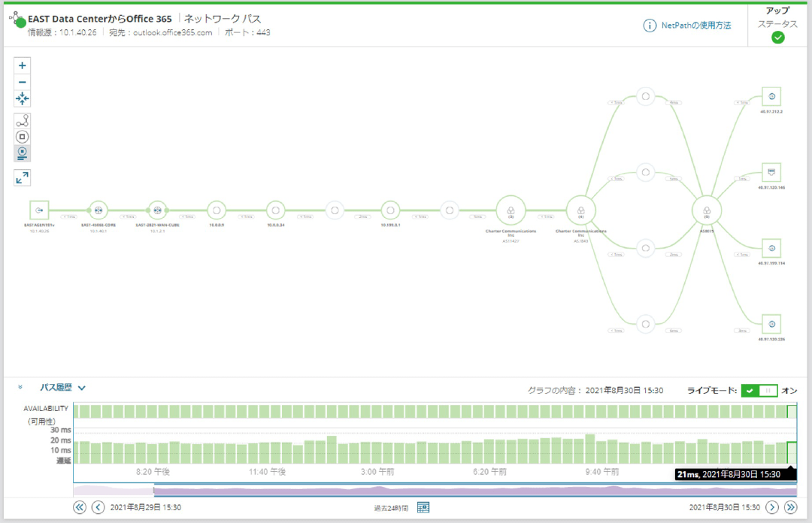
Task: Select the bottommost unlabeled branch hop node
Action: 645,324
